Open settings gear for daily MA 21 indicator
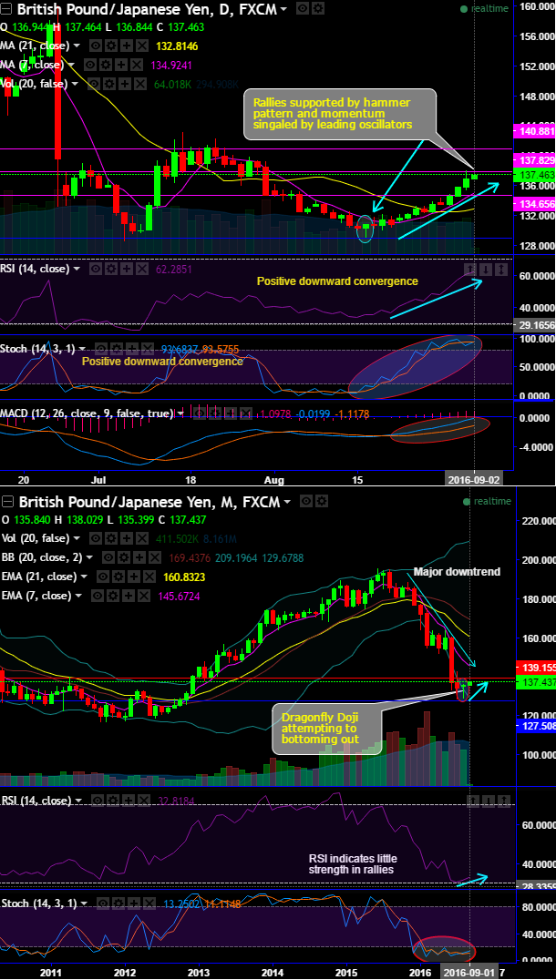 point(111,46)
